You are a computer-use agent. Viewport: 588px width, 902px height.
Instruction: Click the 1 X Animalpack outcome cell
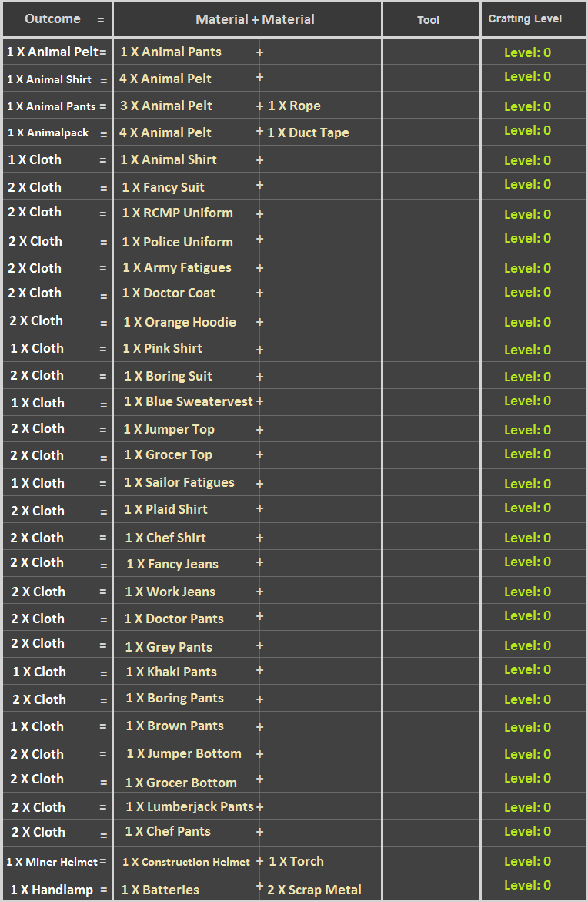48,133
